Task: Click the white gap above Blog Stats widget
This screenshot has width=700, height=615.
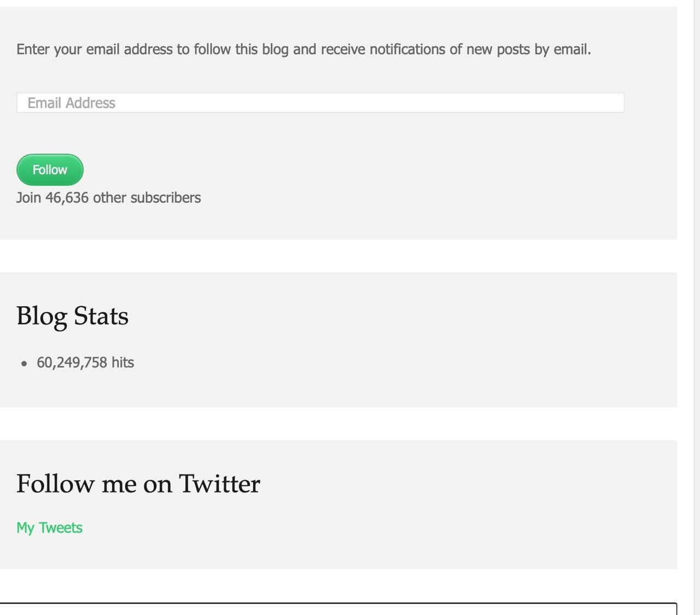Action: 338,256
